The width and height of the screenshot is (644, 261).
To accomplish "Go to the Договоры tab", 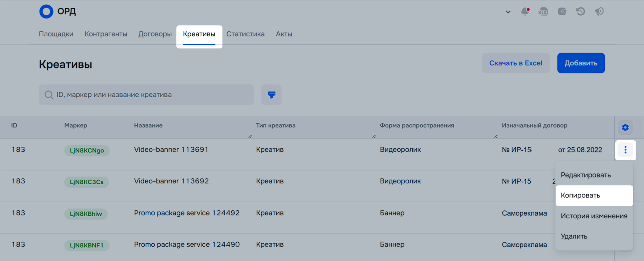I will point(155,34).
